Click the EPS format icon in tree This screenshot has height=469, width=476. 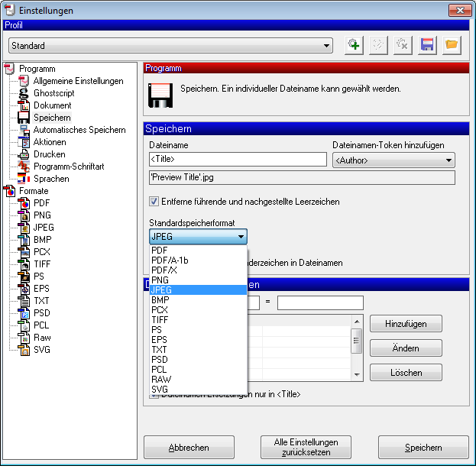(x=24, y=289)
